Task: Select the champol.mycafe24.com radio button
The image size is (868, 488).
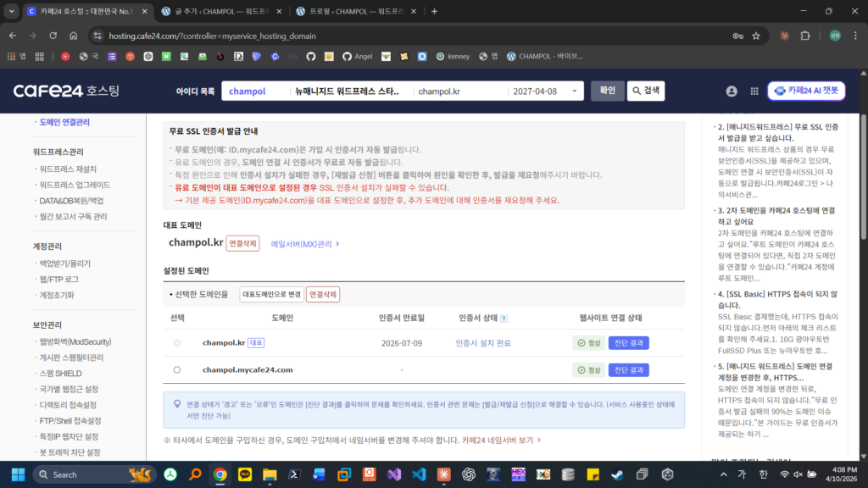Action: coord(177,369)
